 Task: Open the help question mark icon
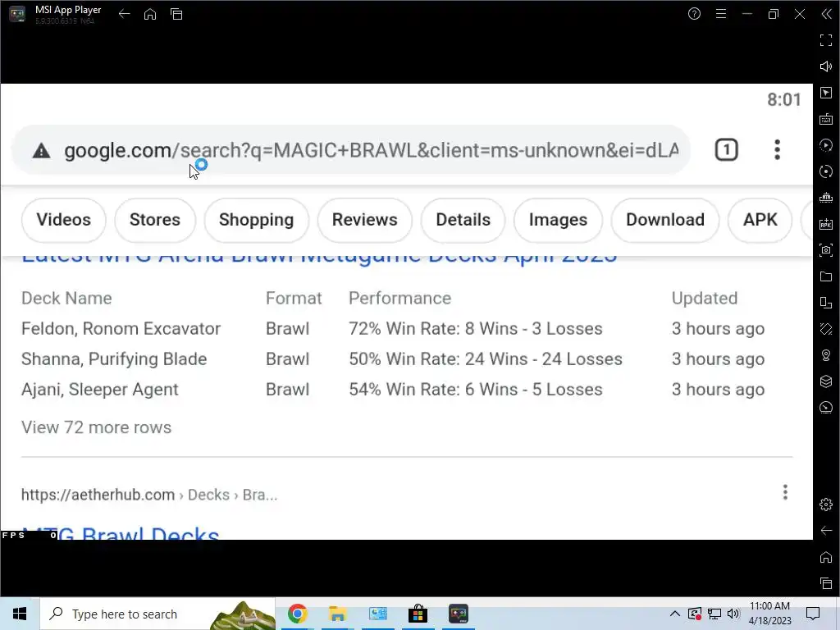694,14
